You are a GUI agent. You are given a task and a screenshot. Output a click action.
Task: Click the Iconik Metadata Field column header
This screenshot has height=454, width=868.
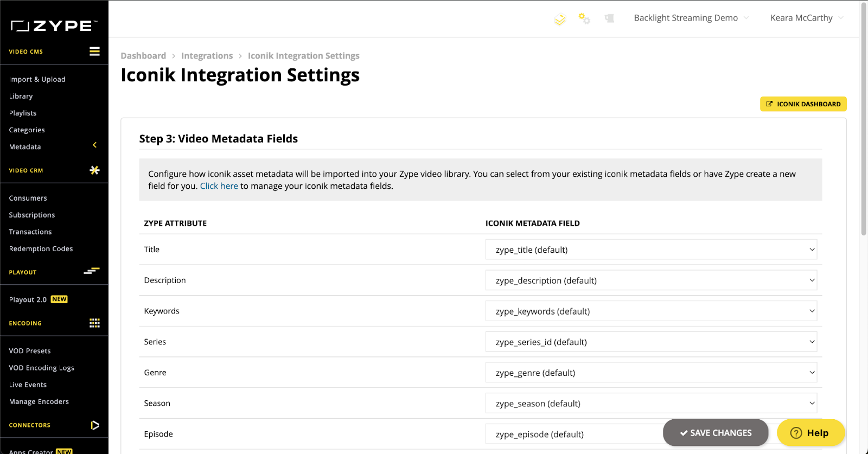533,223
